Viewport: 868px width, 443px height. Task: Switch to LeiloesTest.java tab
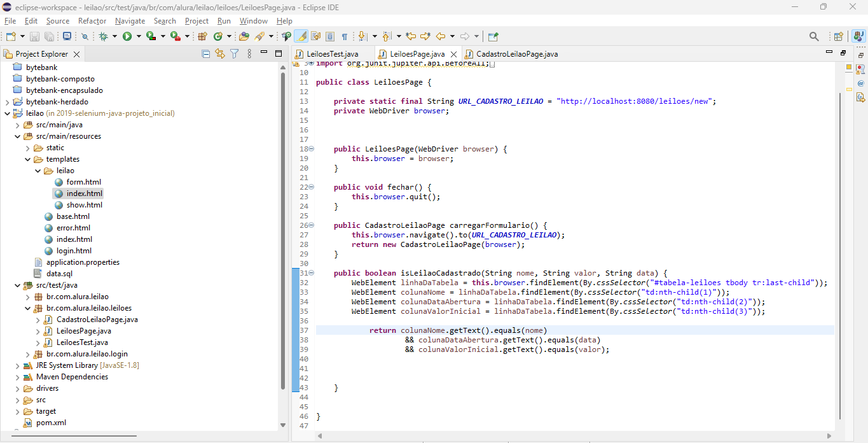[332, 54]
